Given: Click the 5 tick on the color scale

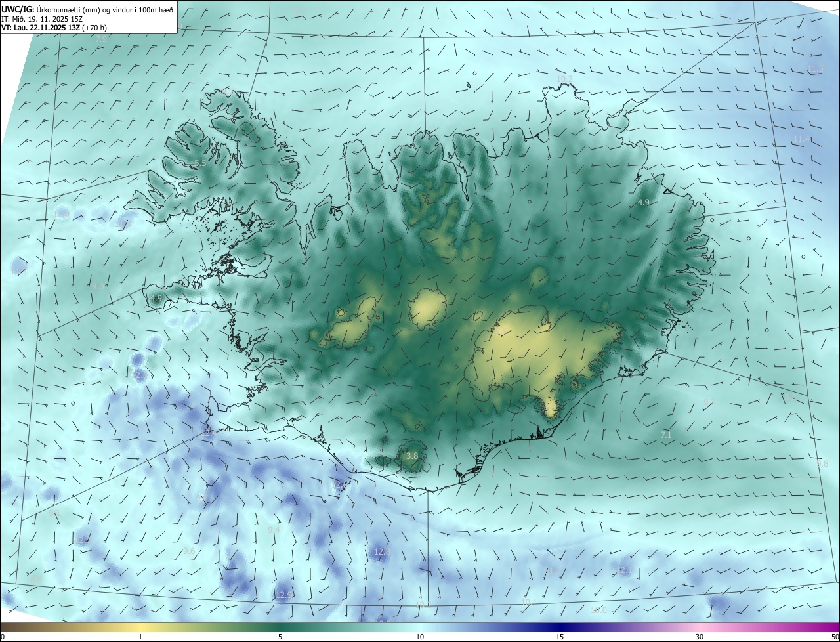Looking at the screenshot, I should [x=280, y=637].
